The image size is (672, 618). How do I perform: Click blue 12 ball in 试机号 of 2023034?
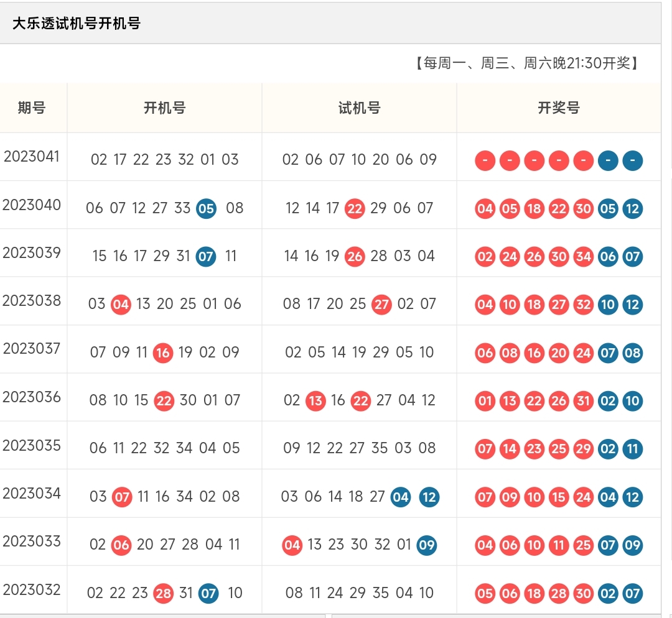tap(429, 497)
